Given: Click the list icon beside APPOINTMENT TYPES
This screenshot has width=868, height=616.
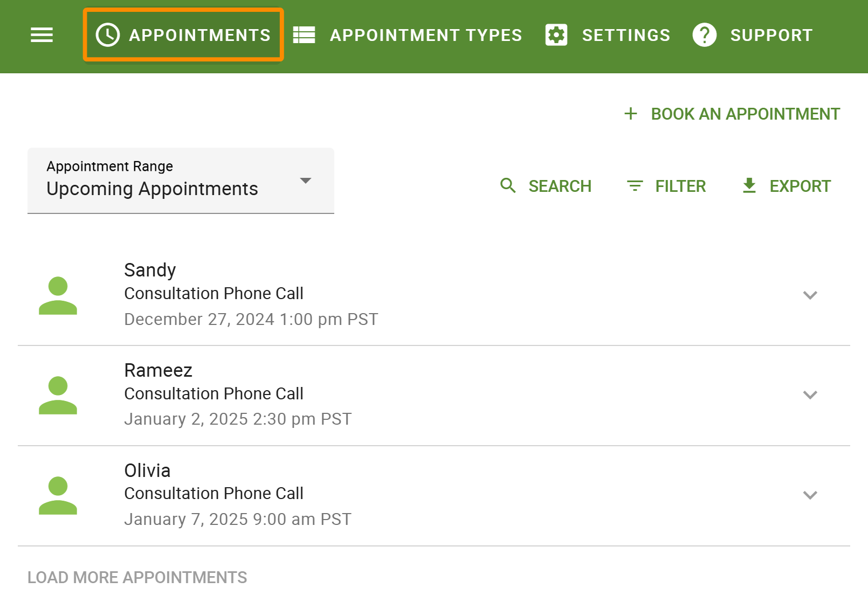Looking at the screenshot, I should pos(304,34).
